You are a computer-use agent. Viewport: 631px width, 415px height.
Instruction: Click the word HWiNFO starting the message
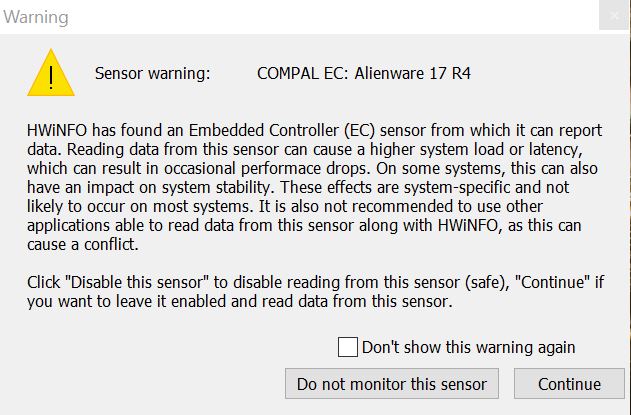tap(57, 130)
